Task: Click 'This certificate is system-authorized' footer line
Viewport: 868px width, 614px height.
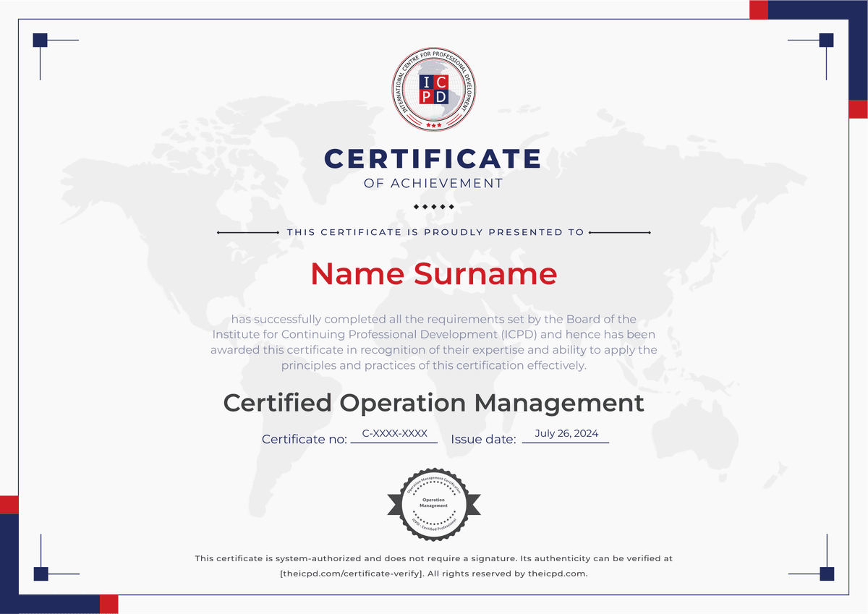Action: 434,558
